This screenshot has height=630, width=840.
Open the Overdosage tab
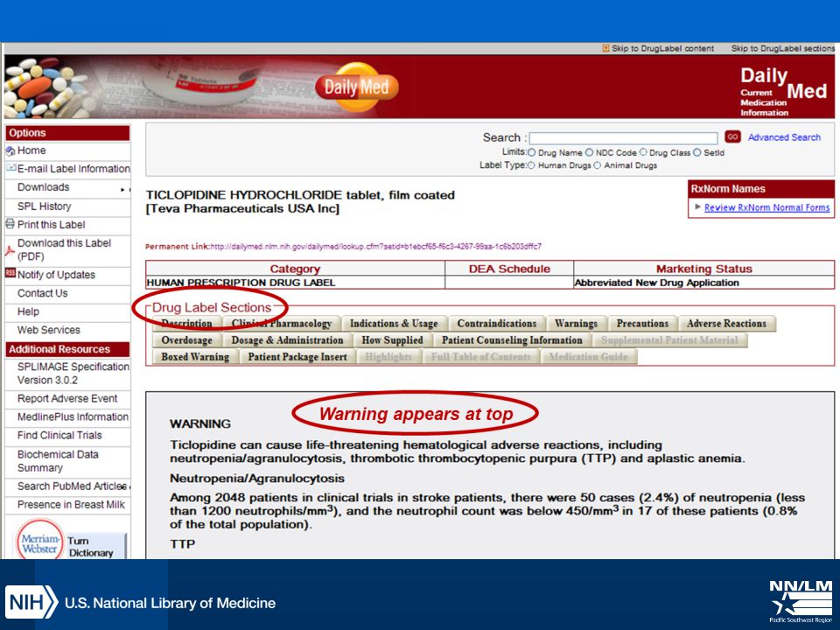pyautogui.click(x=186, y=340)
